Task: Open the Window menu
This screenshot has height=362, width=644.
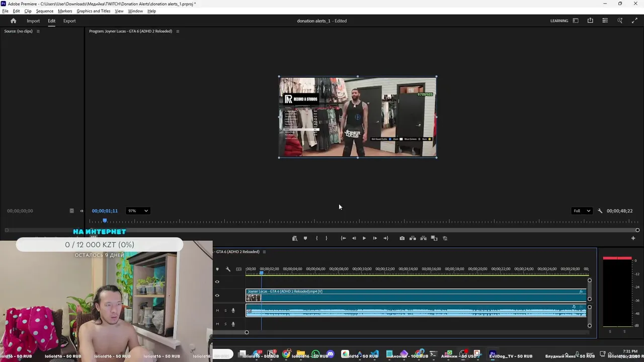Action: tap(135, 11)
